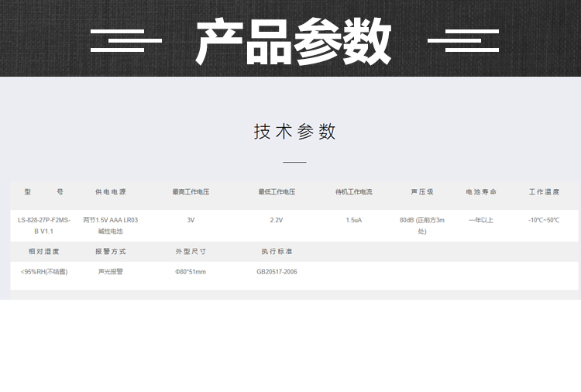Screen dimensions: 581x392
Task: Select the 供电电源 column header
Action: [x=110, y=191]
